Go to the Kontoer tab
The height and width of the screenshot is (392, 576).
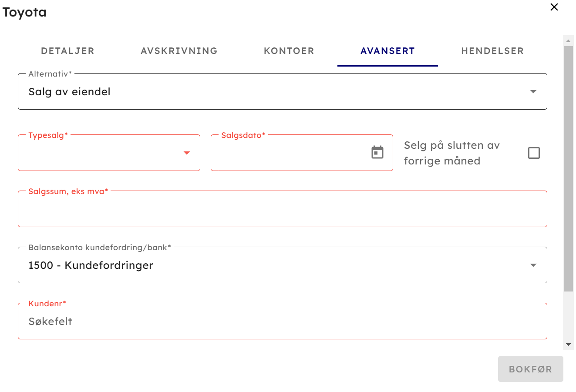(x=289, y=51)
